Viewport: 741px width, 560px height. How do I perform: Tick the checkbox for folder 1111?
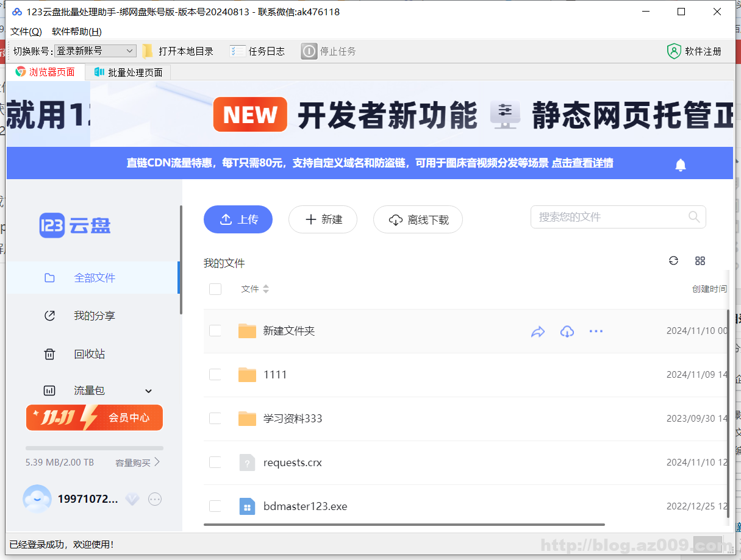[x=215, y=375]
